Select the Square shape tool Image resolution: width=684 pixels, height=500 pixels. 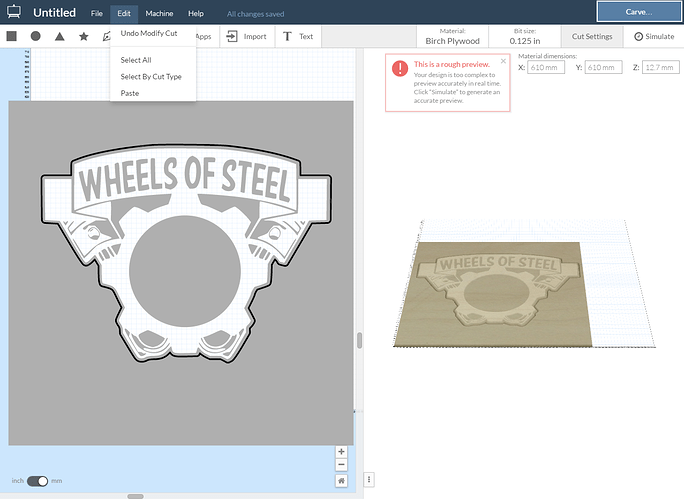(x=12, y=36)
